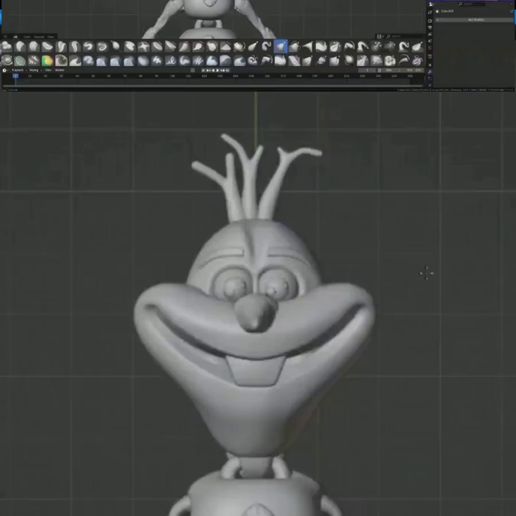Select the spiral swirl brush in top row
This screenshot has height=516, width=516.
(102, 47)
